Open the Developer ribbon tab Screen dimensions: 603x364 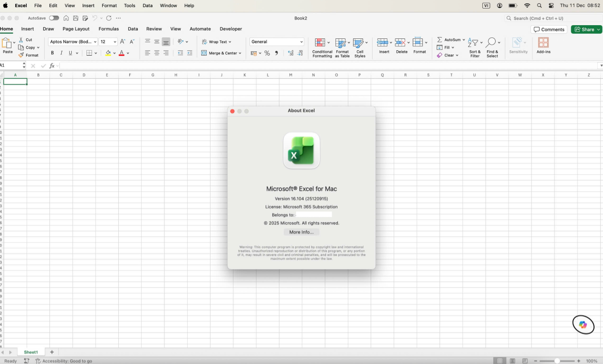231,29
